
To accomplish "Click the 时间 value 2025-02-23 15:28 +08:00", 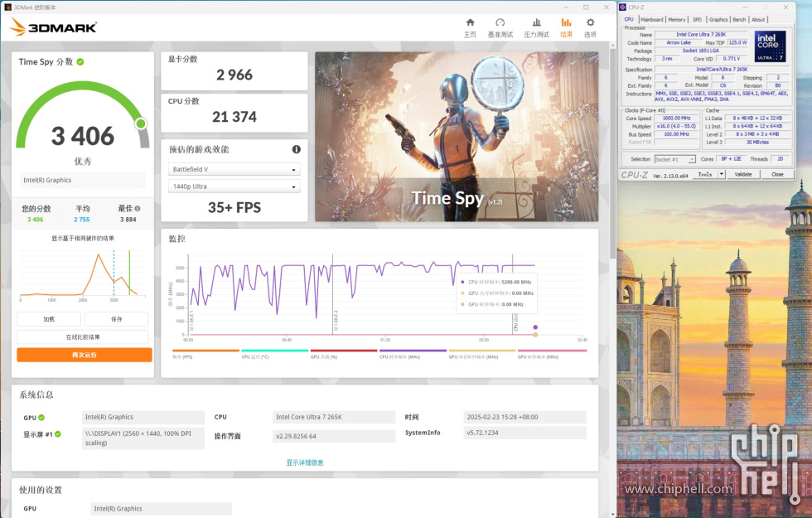I will pos(525,417).
